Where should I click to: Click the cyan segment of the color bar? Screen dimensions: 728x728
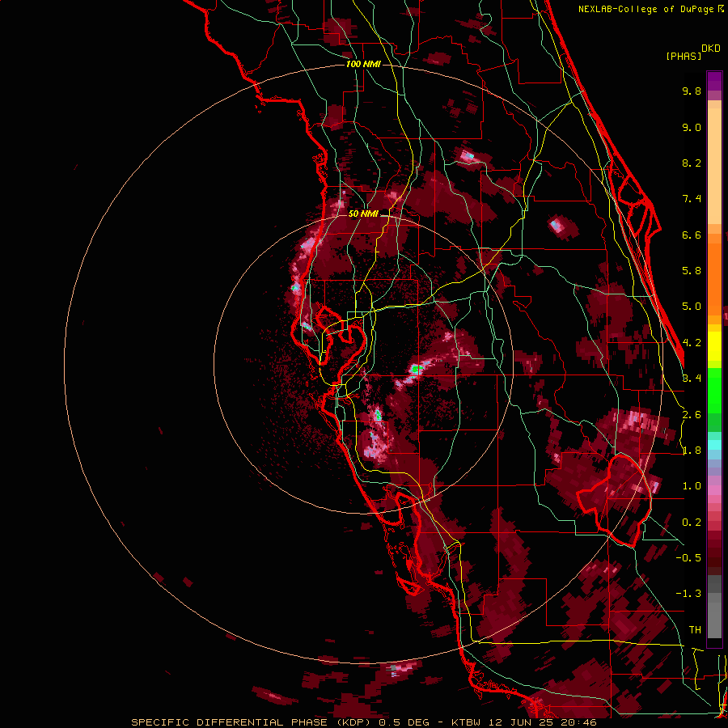pos(714,444)
